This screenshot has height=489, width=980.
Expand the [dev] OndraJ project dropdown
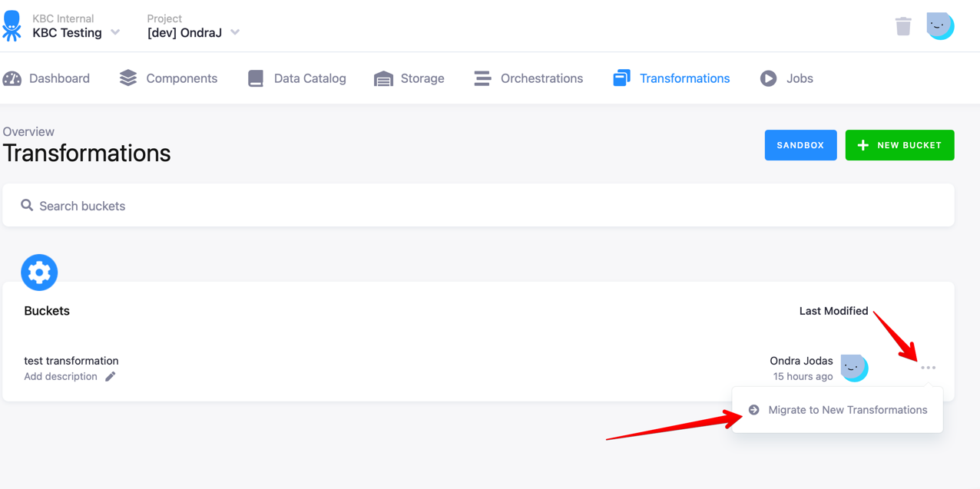pos(235,32)
